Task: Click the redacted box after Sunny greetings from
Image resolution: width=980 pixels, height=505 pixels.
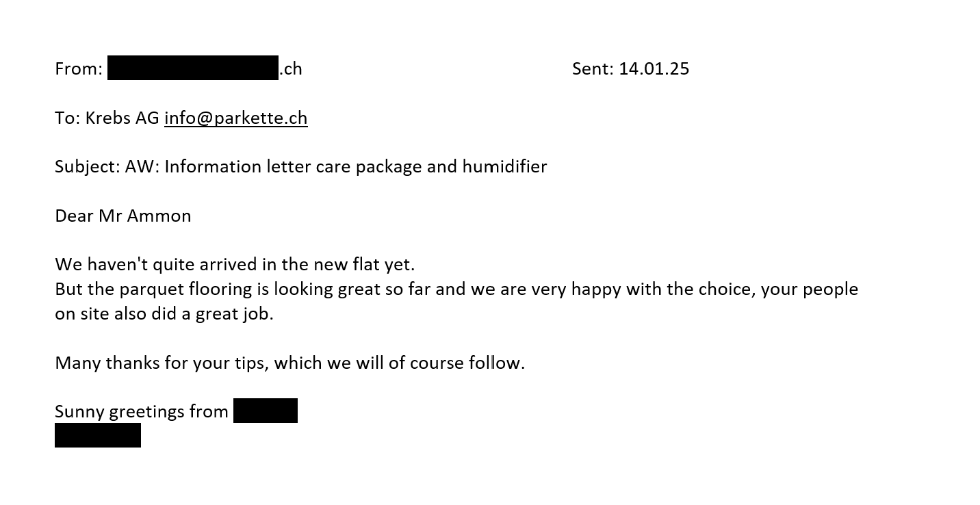Action: (266, 411)
